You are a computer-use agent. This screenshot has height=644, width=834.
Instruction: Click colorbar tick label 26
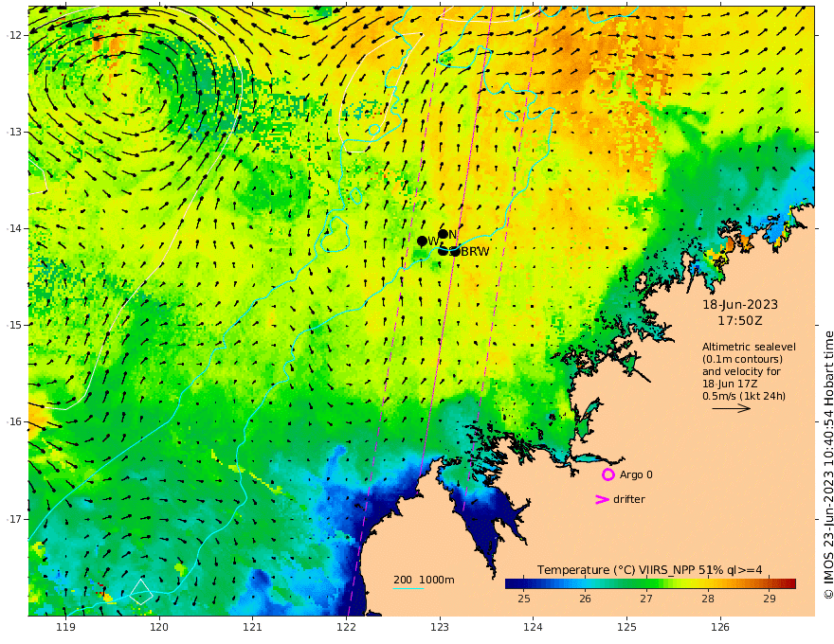pos(585,599)
